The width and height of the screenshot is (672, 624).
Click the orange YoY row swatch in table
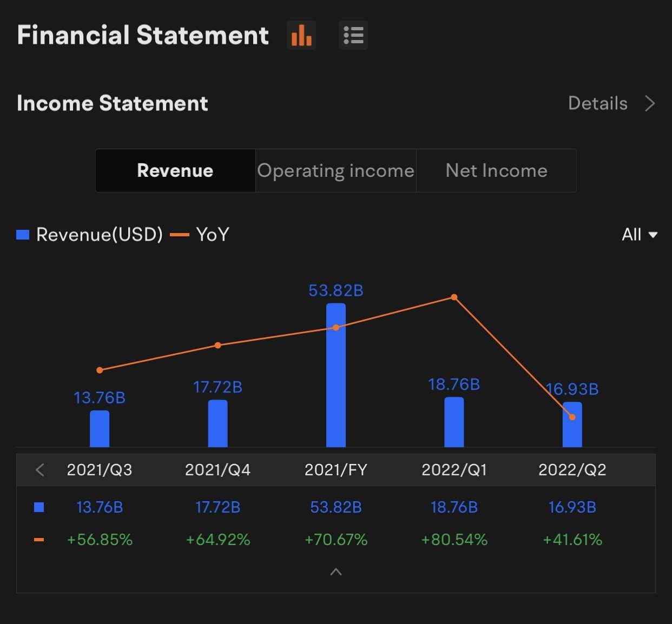pyautogui.click(x=39, y=540)
